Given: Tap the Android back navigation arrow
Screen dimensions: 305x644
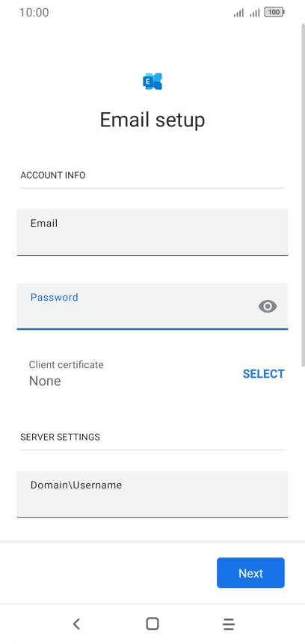Looking at the screenshot, I should [x=76, y=624].
